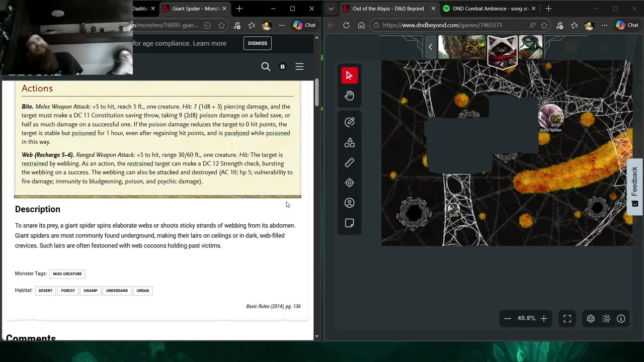
Task: Refresh the Out of the Abyss page
Action: (x=346, y=25)
